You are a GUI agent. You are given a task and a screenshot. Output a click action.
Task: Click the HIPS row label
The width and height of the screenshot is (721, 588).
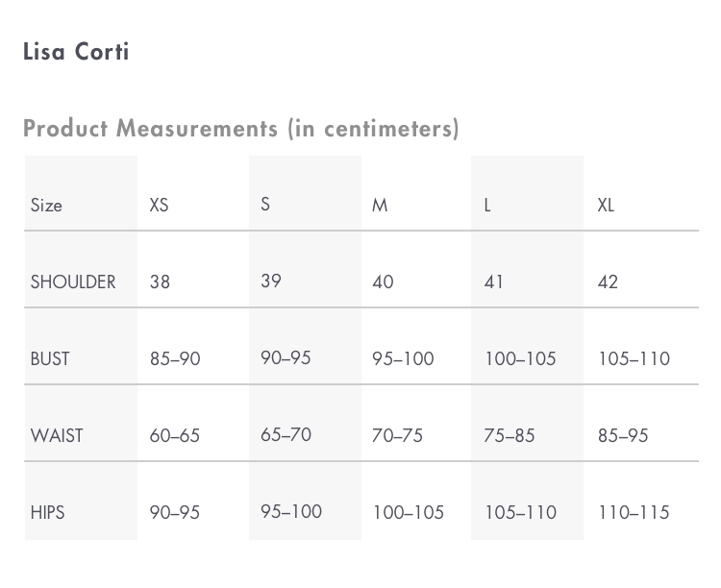coord(47,512)
